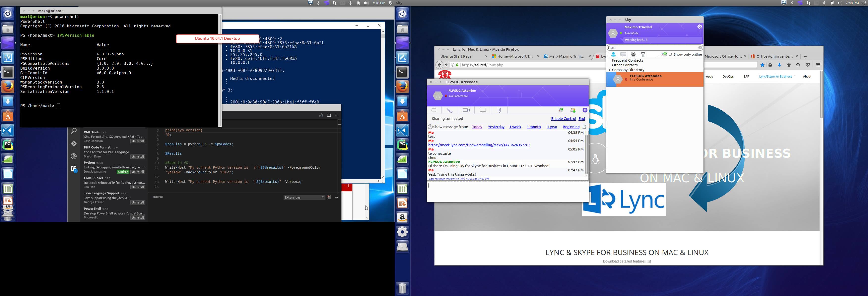Screen dimensions: 868x296
Task: Clear the VS Code output panel
Action: (x=329, y=198)
